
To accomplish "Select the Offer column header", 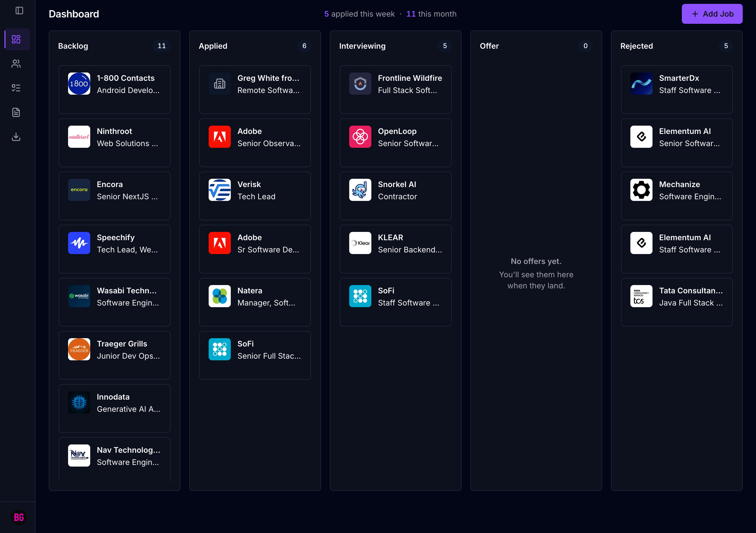I will [489, 46].
